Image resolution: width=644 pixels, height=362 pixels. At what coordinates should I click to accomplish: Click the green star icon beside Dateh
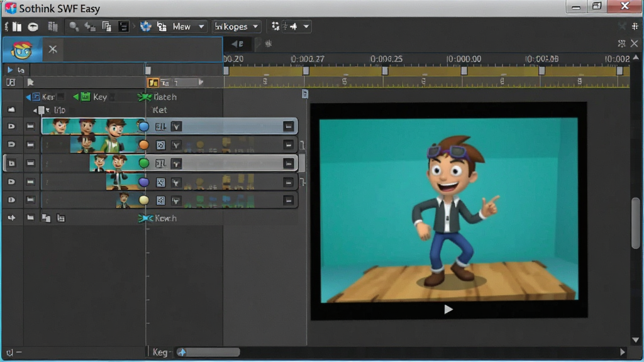(x=145, y=97)
